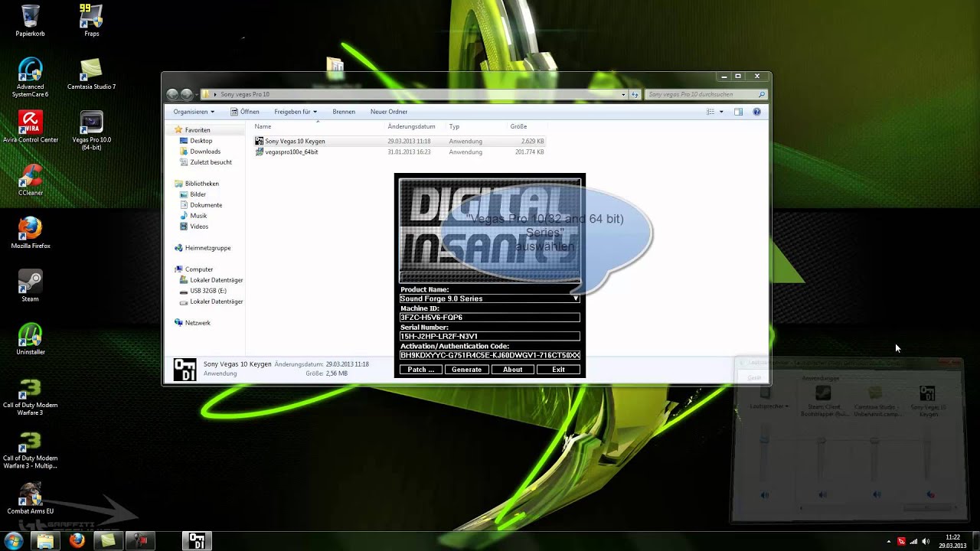The width and height of the screenshot is (980, 551).
Task: Click Explorer's help question mark icon
Action: pyautogui.click(x=756, y=112)
